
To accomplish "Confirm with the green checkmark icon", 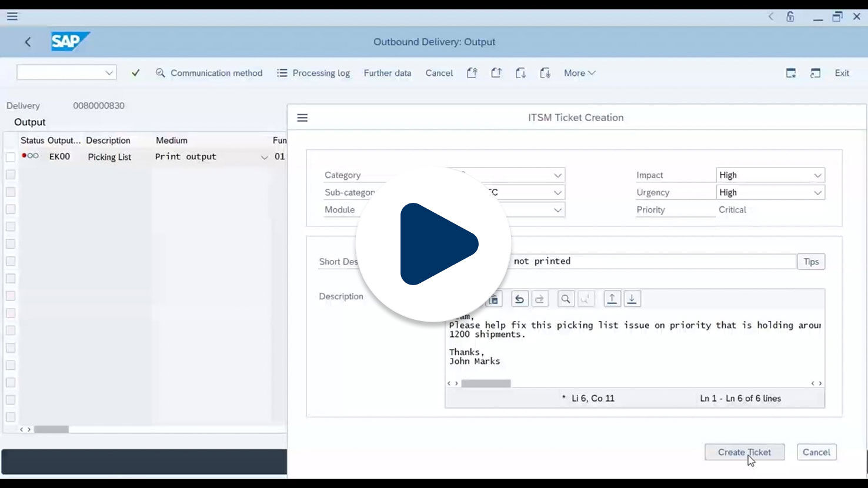I will pos(136,73).
